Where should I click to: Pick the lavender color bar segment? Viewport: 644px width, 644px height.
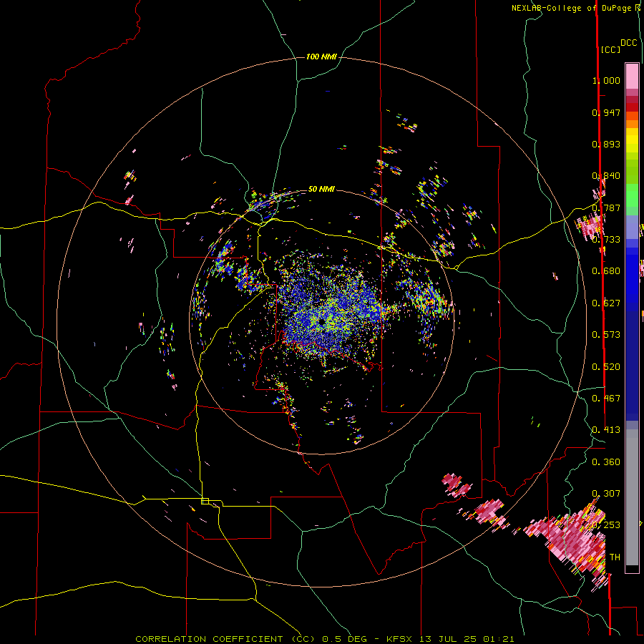[632, 227]
